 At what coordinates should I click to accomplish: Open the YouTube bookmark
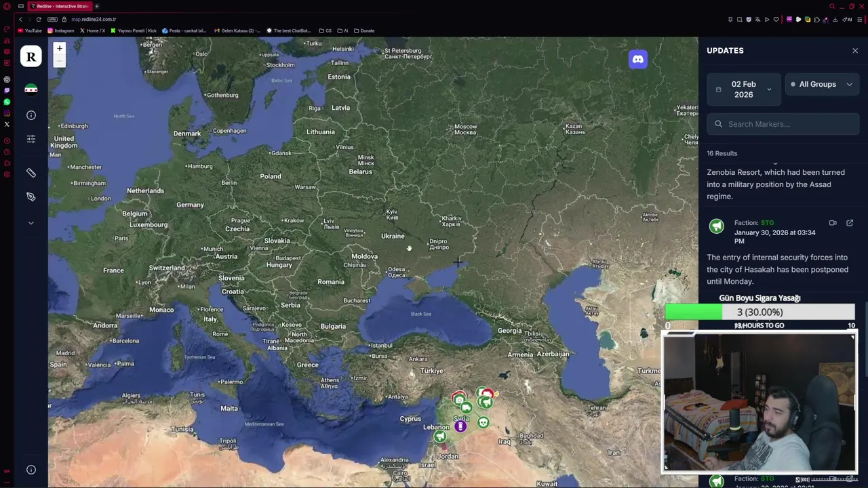(x=30, y=30)
